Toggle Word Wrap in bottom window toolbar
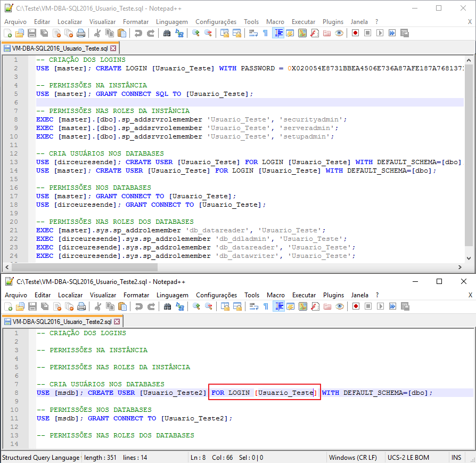This screenshot has height=463, width=476. 253,306
